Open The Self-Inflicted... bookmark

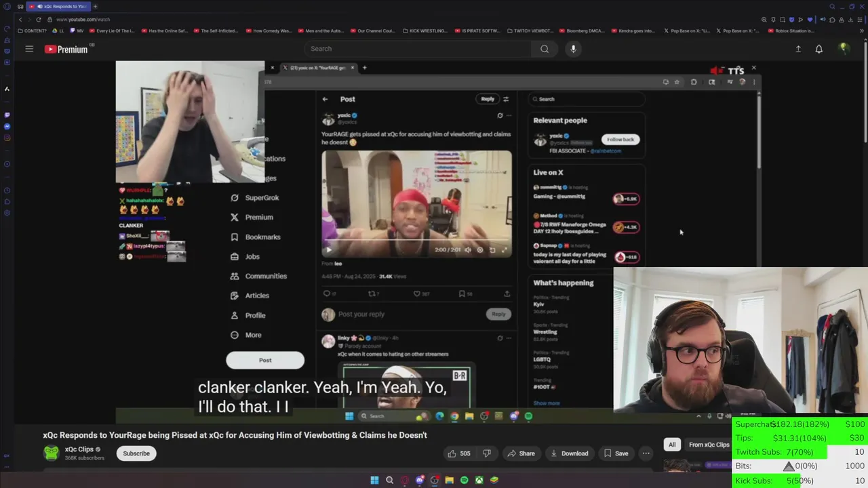point(217,30)
